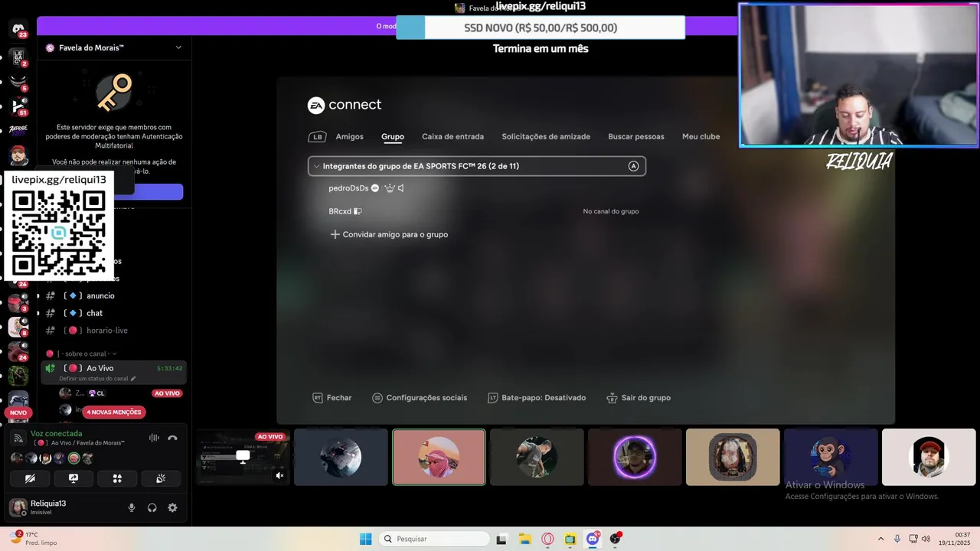Toggle Bate-papo: Desativado option
This screenshot has width=980, height=551.
(x=537, y=398)
